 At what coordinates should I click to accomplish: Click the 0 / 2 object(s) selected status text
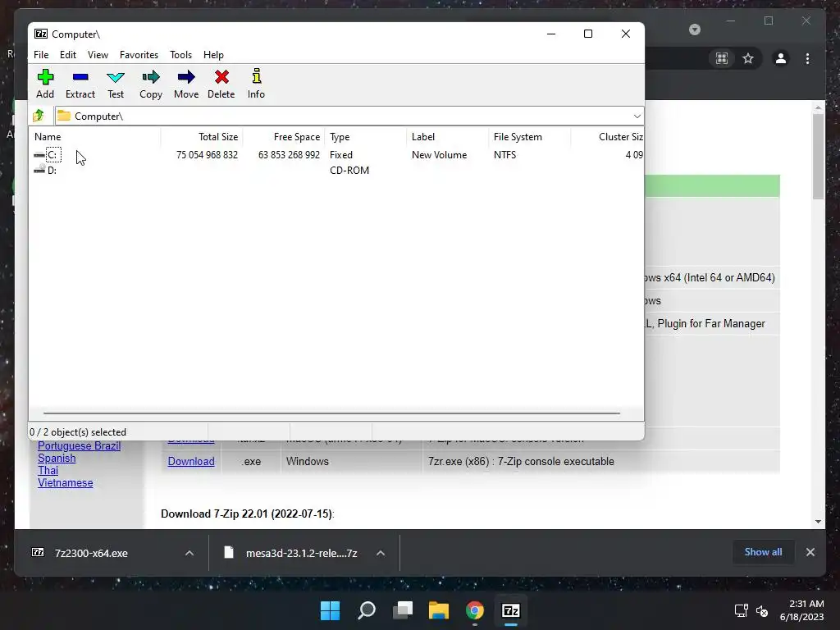78,431
